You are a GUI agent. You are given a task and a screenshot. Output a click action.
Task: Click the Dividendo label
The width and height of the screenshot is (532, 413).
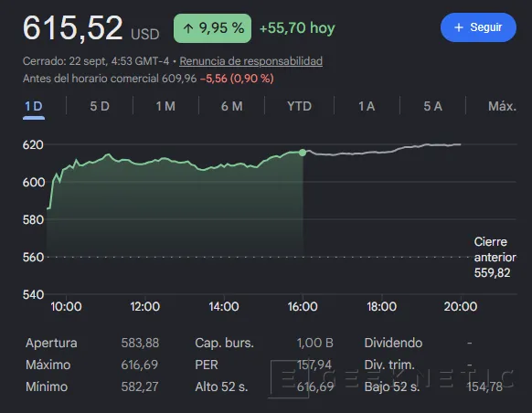pos(393,343)
